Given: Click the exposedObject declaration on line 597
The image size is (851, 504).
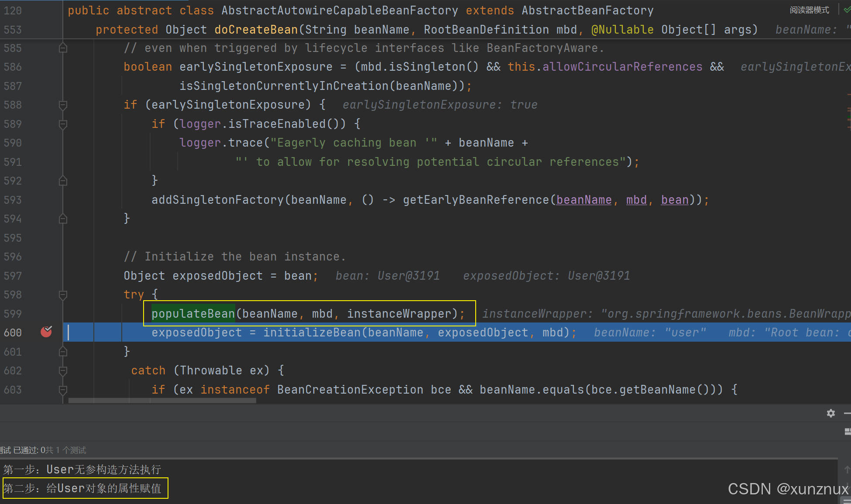Looking at the screenshot, I should coord(217,276).
